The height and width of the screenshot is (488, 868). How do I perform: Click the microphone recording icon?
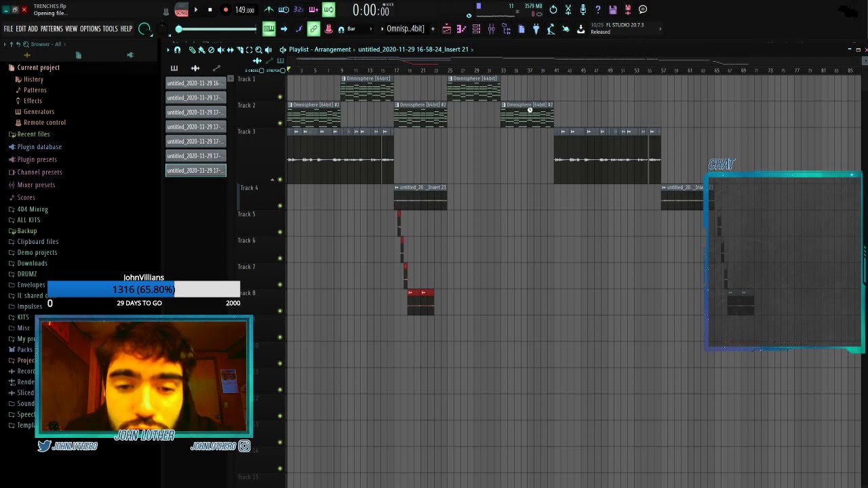coord(583,9)
